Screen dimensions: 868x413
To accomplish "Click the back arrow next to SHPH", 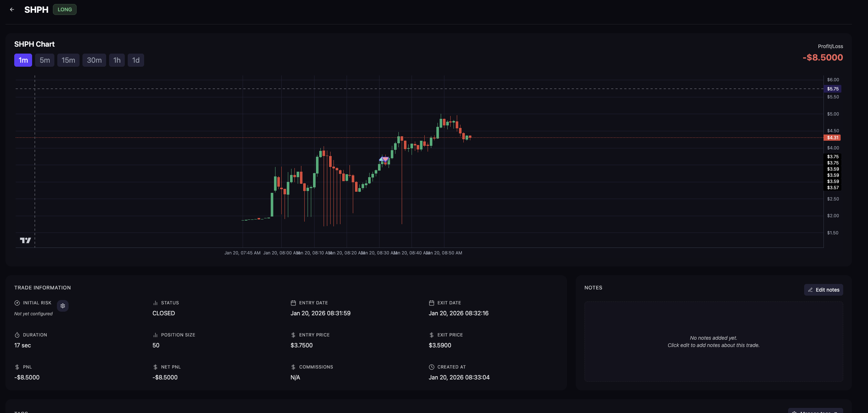I will pos(12,9).
